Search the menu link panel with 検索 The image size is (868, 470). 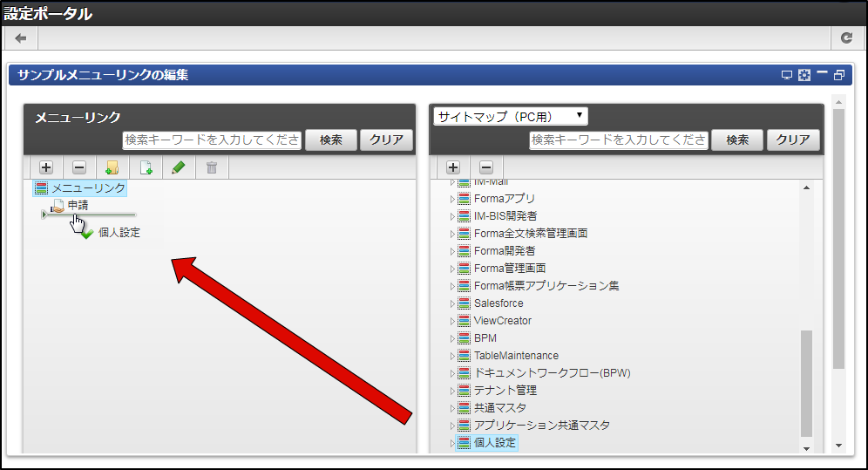(330, 140)
